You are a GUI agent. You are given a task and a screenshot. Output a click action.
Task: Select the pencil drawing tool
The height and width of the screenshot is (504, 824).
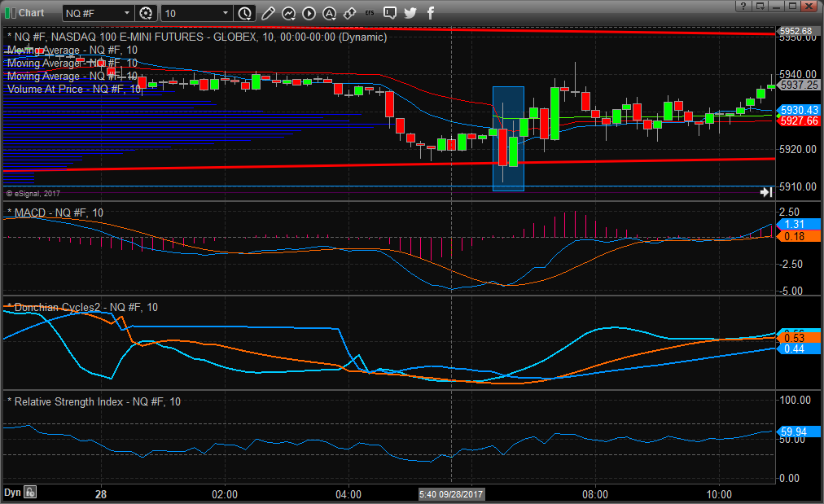269,13
